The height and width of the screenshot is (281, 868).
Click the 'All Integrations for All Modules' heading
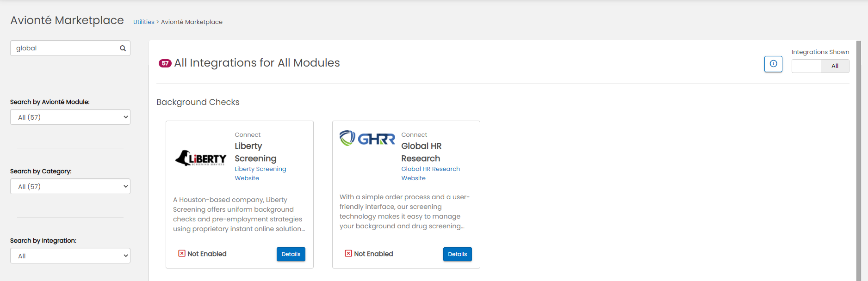pyautogui.click(x=257, y=63)
